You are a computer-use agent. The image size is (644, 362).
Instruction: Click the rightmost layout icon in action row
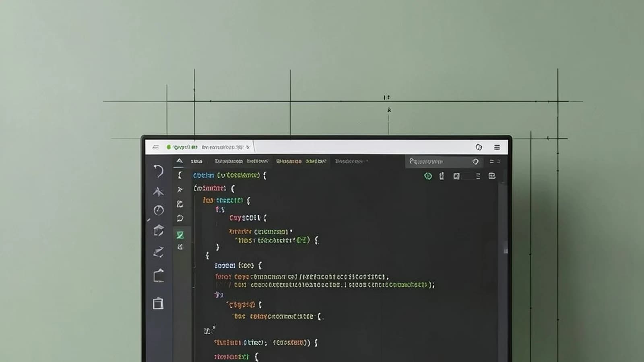pos(492,176)
